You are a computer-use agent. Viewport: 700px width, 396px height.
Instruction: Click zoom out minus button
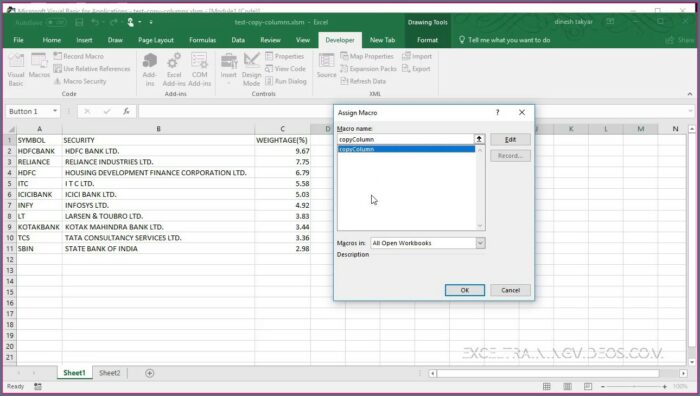click(603, 387)
